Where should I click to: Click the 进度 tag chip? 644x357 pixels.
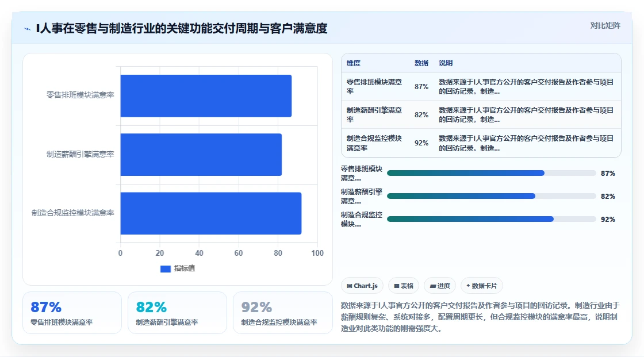pos(440,286)
